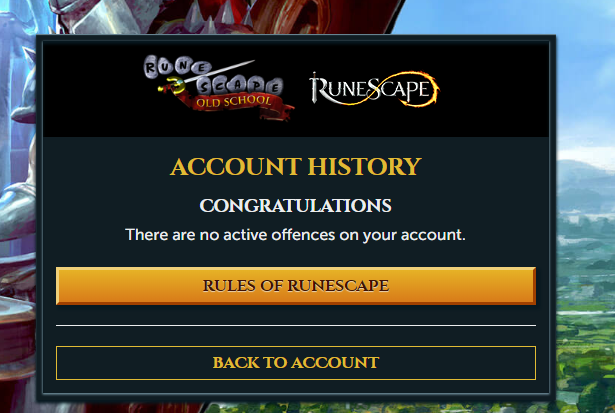Click the word HISTORY in the gold heading

click(x=364, y=167)
